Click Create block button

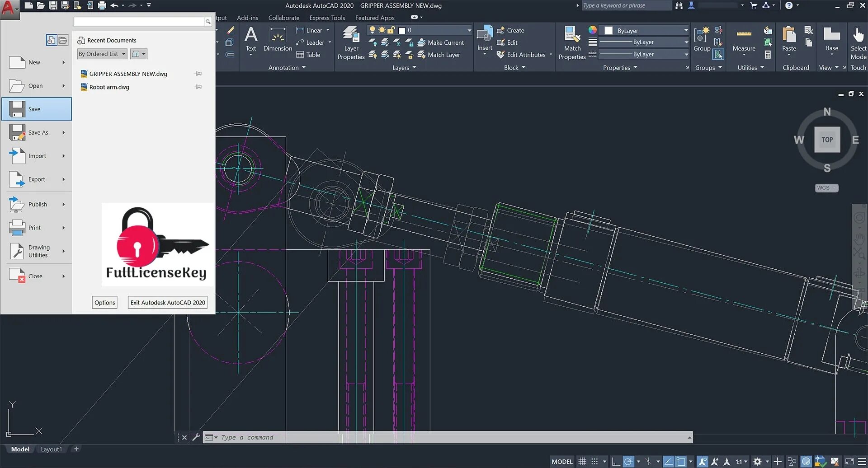pyautogui.click(x=510, y=30)
